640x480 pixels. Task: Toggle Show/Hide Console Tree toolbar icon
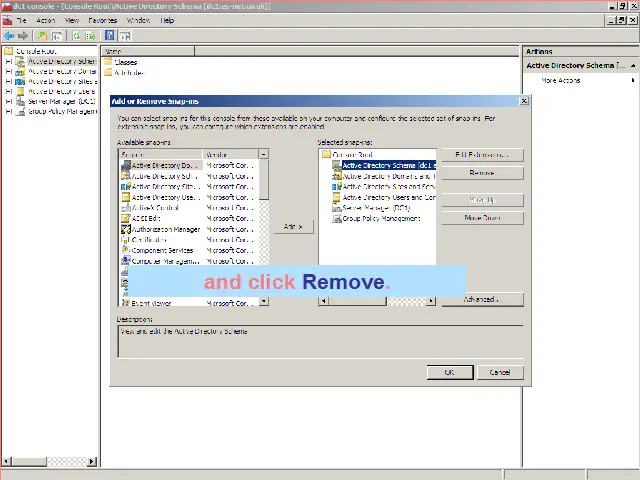(57, 36)
